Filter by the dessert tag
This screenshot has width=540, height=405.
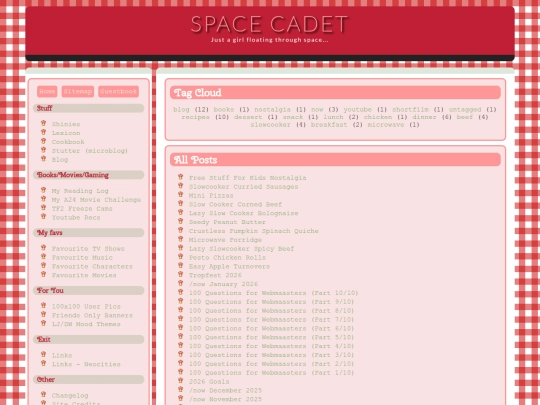pos(248,117)
